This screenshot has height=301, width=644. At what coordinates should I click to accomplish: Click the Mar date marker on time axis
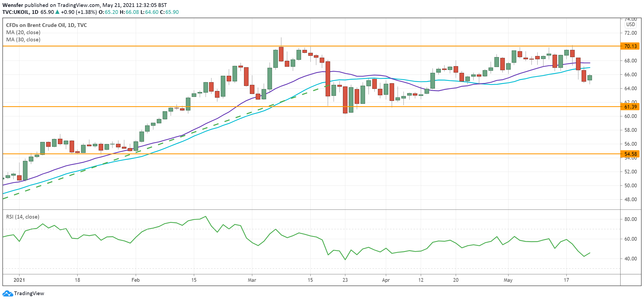252,280
